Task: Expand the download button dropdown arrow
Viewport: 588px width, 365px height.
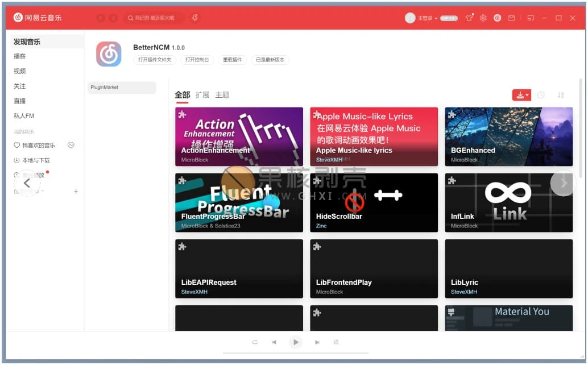Action: coord(527,95)
